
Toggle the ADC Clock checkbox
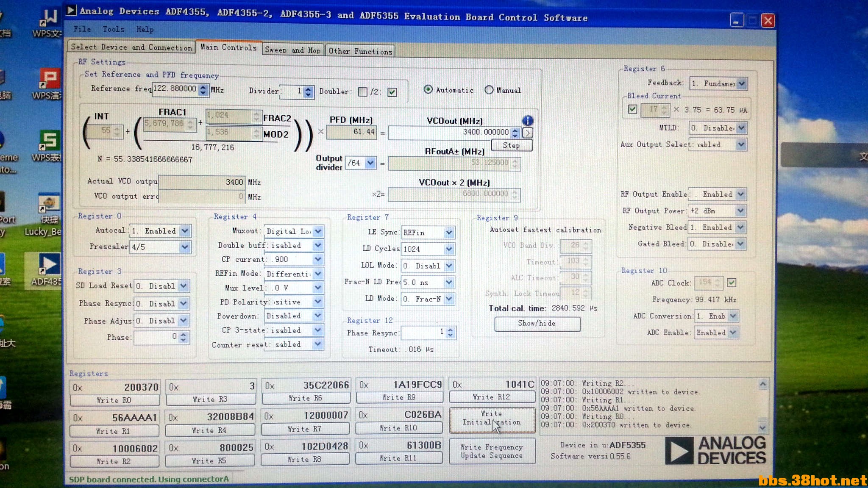click(732, 282)
